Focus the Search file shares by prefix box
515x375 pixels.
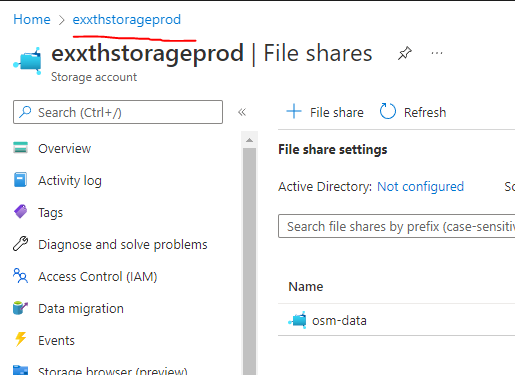(x=397, y=226)
